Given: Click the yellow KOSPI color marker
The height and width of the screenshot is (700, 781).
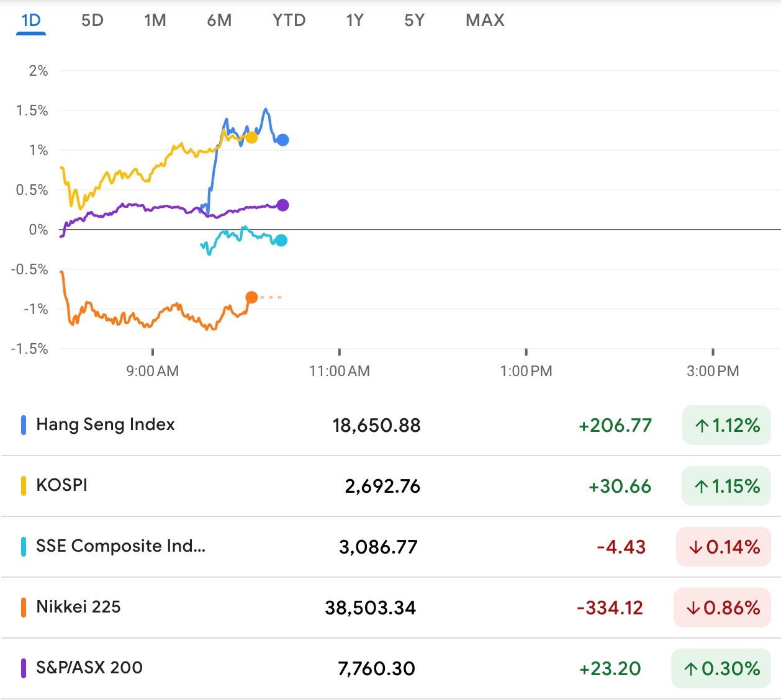Looking at the screenshot, I should point(24,486).
